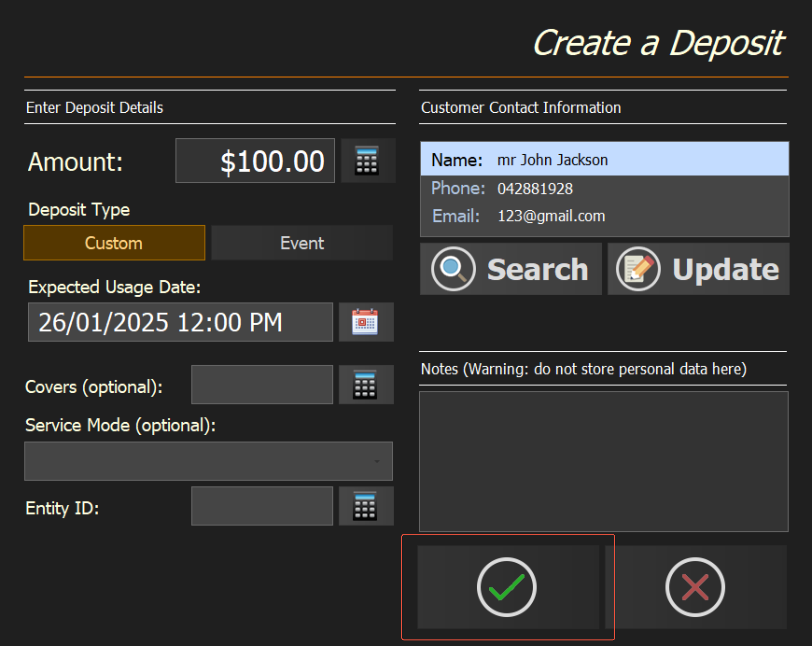Expand the Service Mode dropdown
812x646 pixels.
(x=208, y=461)
